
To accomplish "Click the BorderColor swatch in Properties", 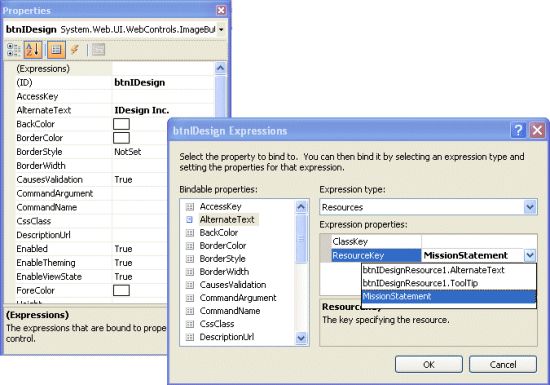I will (121, 138).
